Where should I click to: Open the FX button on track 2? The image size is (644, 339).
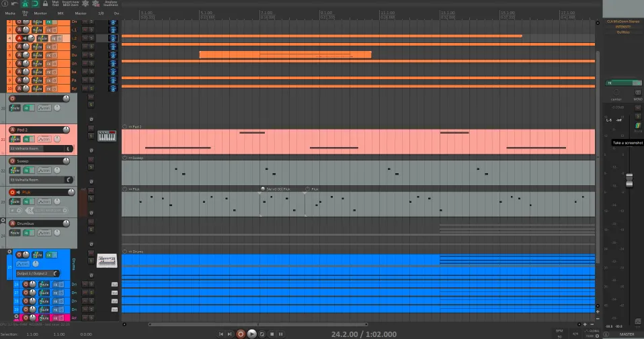point(50,21)
